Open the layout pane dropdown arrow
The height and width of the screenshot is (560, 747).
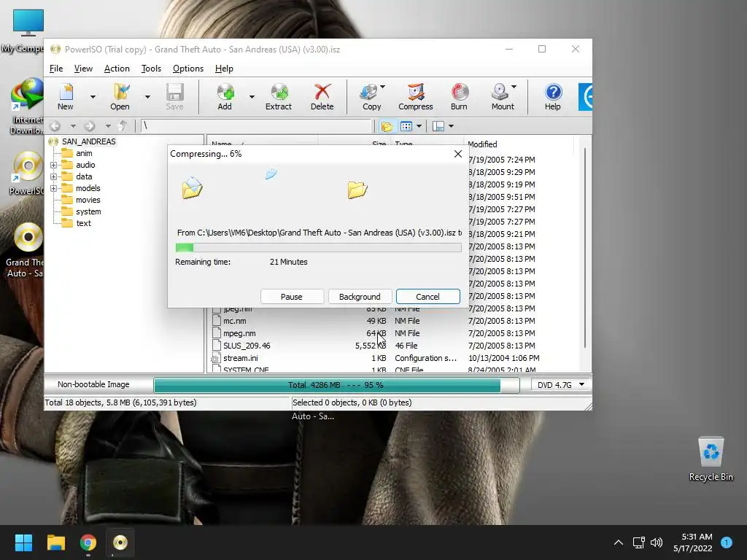451,126
